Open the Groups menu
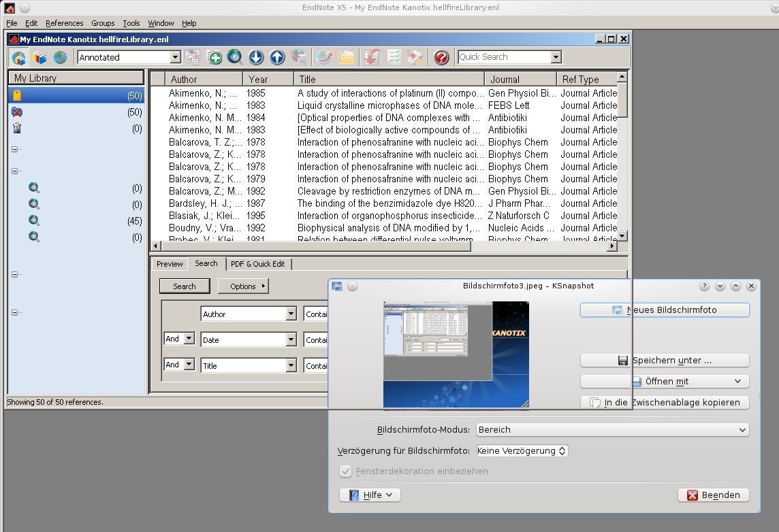The height and width of the screenshot is (532, 779). (103, 23)
